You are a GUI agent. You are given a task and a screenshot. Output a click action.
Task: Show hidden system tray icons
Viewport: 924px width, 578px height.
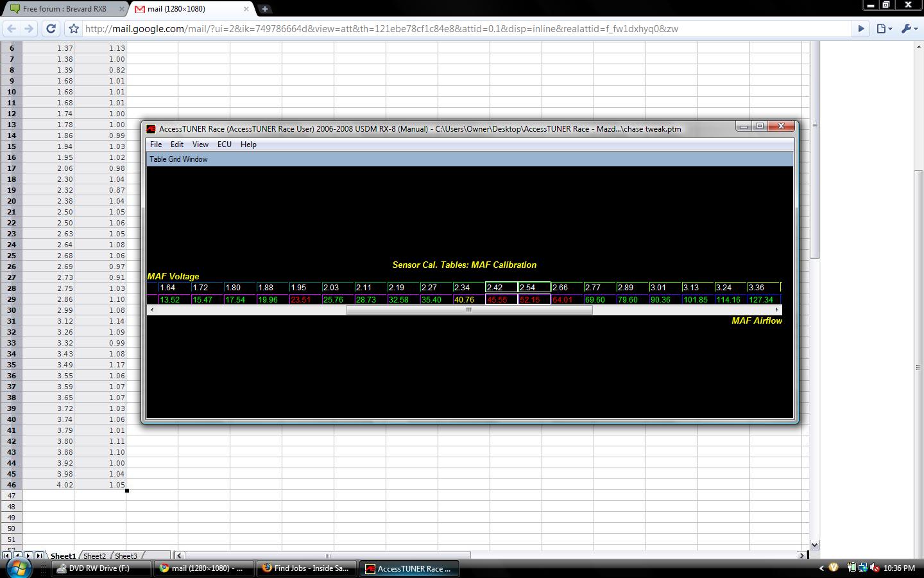coord(821,568)
